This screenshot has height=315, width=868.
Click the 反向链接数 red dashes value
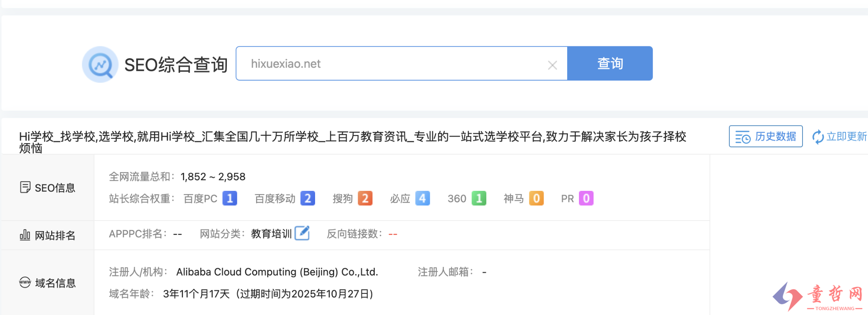[x=393, y=234]
